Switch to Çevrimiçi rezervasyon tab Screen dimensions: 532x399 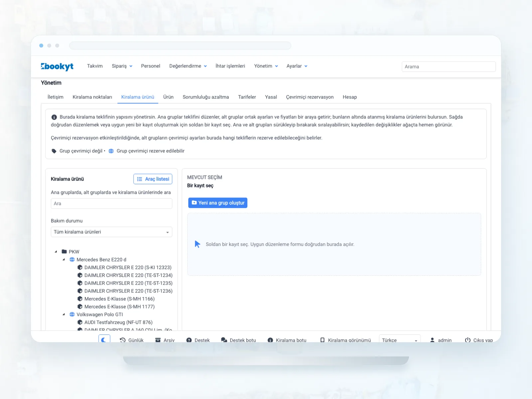310,97
